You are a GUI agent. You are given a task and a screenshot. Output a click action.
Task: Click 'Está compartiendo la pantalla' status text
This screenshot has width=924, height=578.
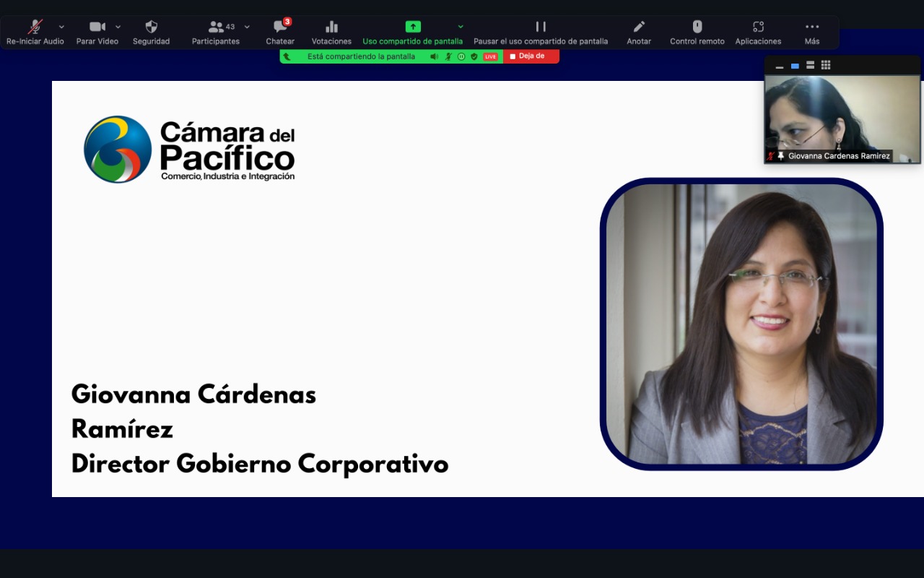pyautogui.click(x=361, y=56)
